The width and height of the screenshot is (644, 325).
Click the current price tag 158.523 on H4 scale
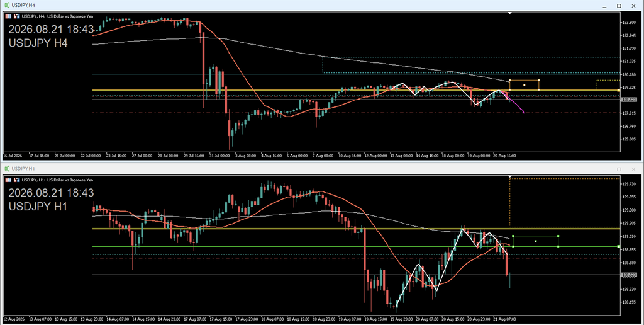(629, 100)
